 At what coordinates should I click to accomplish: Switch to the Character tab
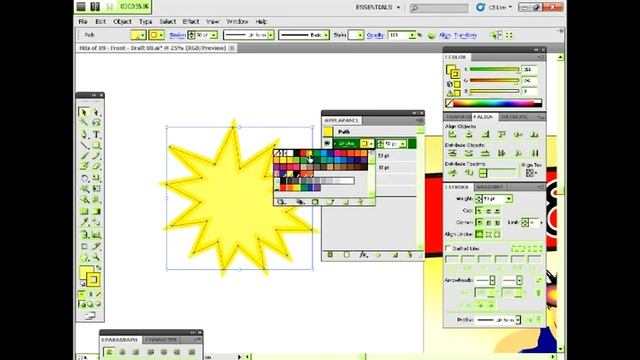point(161,340)
